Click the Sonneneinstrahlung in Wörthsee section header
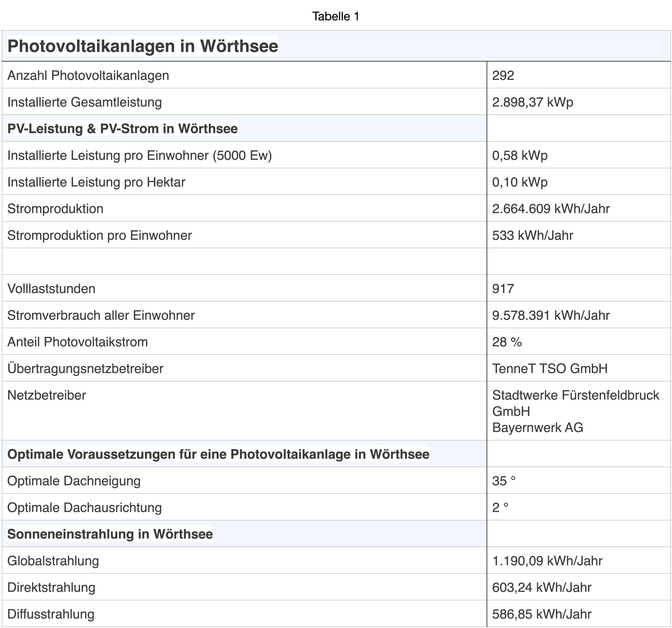672x628 pixels. click(x=110, y=534)
